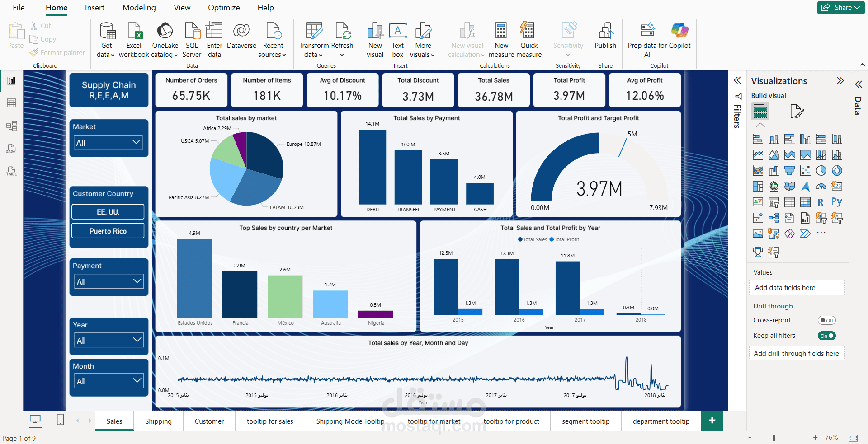The image size is (868, 444).
Task: Open the Year slicer dropdown
Action: pos(108,341)
